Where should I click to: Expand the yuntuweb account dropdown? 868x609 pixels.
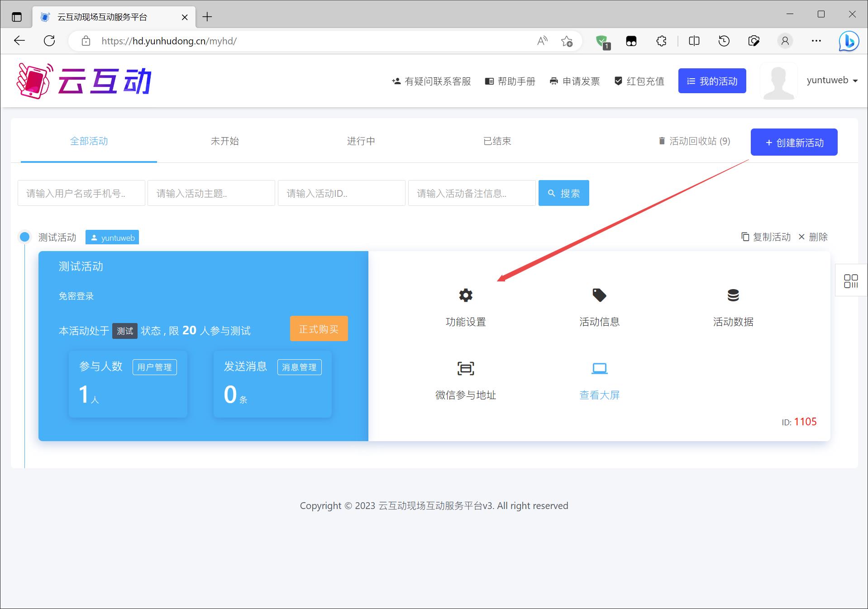(832, 81)
